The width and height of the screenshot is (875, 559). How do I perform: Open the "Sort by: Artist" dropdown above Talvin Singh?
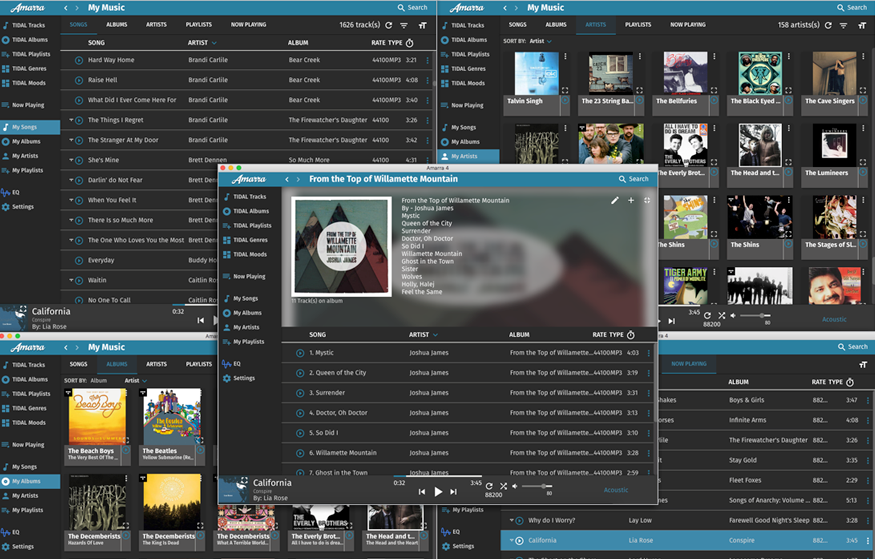pyautogui.click(x=538, y=42)
